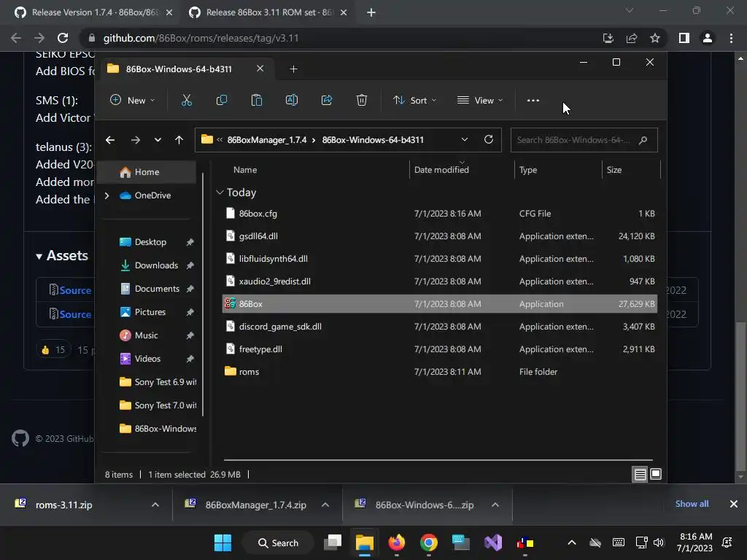
Task: Click Show all downloads link
Action: [x=692, y=504]
